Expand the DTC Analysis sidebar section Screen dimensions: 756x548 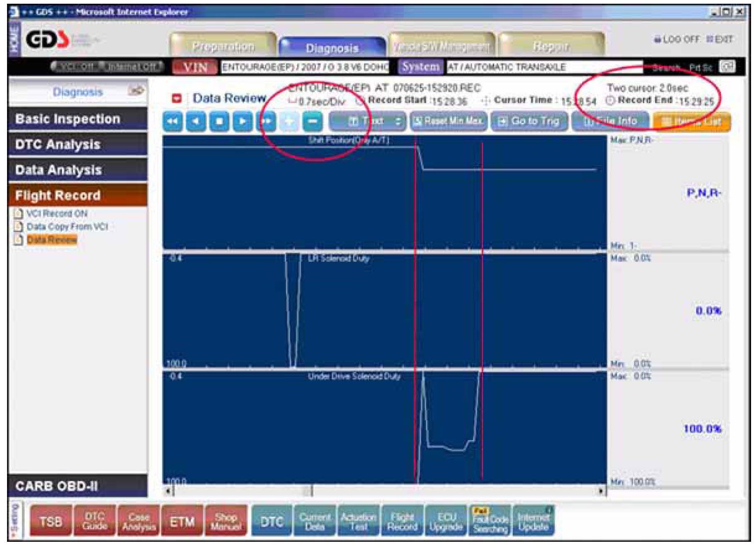pyautogui.click(x=78, y=145)
